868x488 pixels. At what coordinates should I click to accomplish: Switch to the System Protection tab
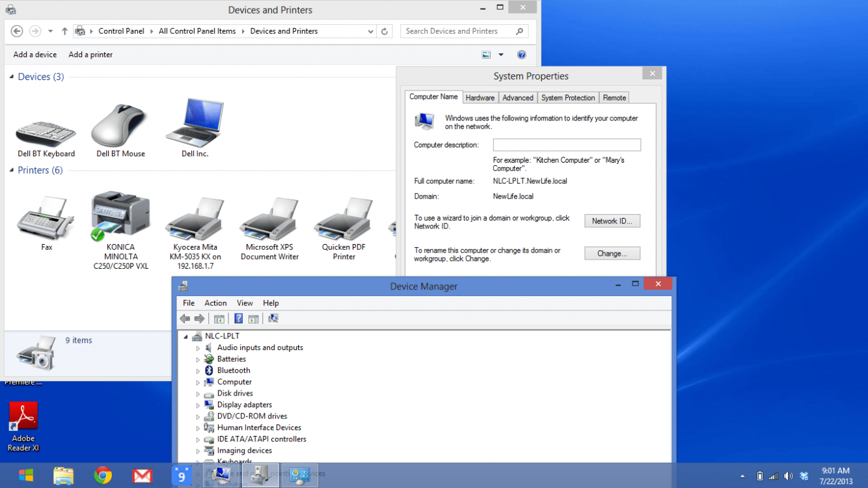click(x=567, y=98)
